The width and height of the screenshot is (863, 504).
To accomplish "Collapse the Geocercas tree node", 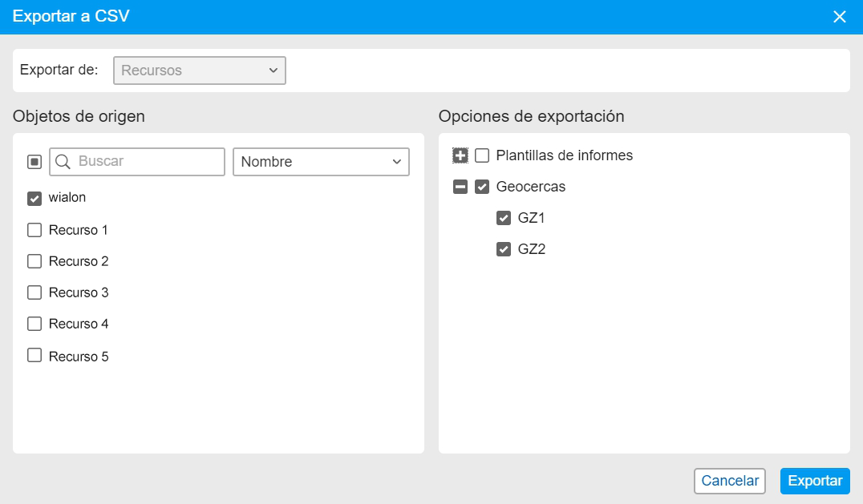I will tap(460, 187).
